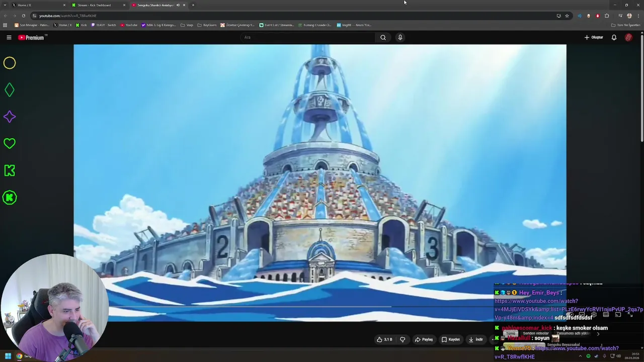The width and height of the screenshot is (644, 362).
Task: Mute the Sengoku Shanks tab audio
Action: pos(178,5)
